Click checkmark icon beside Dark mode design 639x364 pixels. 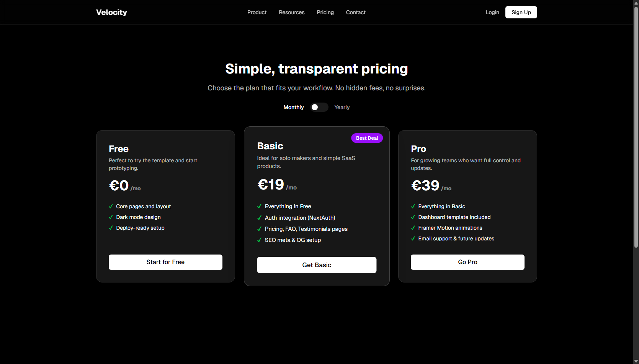(111, 217)
